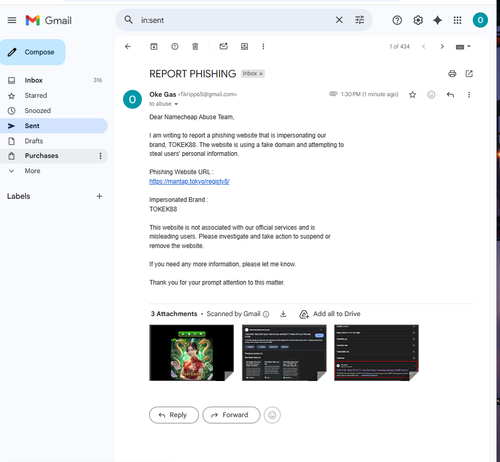The height and width of the screenshot is (462, 500).
Task: Add emoji reaction near the star
Action: click(x=431, y=95)
